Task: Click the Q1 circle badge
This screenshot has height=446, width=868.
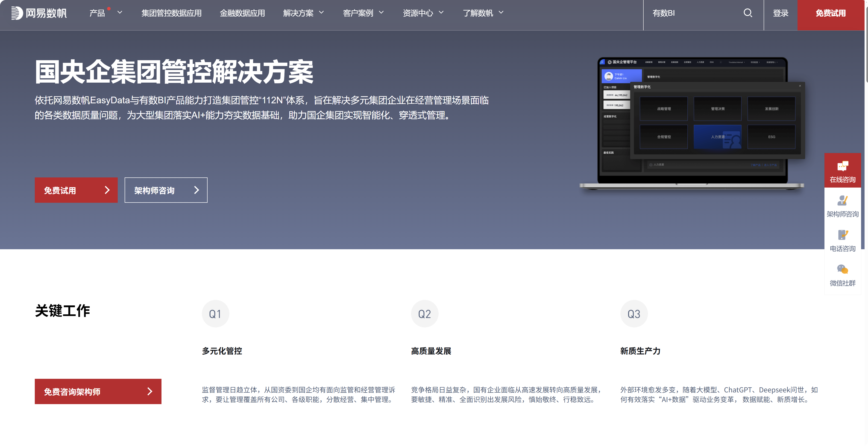Action: click(x=215, y=314)
